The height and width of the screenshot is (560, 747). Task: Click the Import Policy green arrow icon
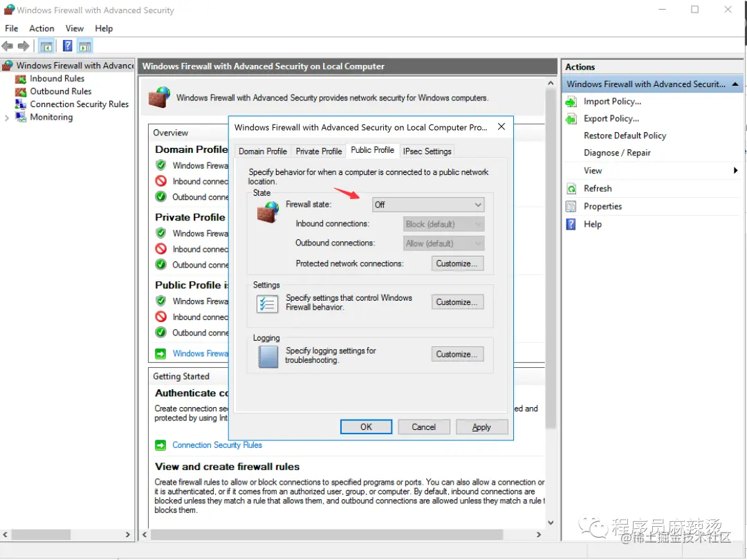(x=571, y=102)
